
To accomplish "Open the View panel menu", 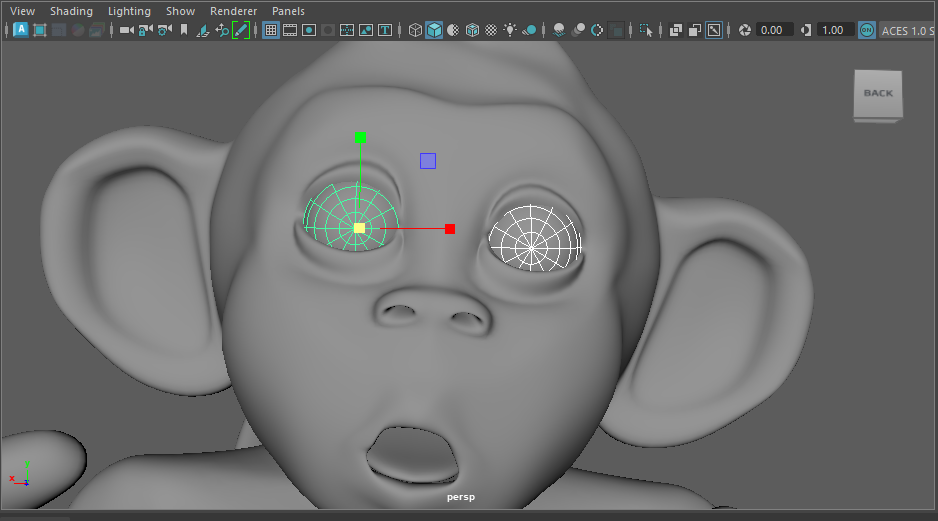I will [x=22, y=11].
